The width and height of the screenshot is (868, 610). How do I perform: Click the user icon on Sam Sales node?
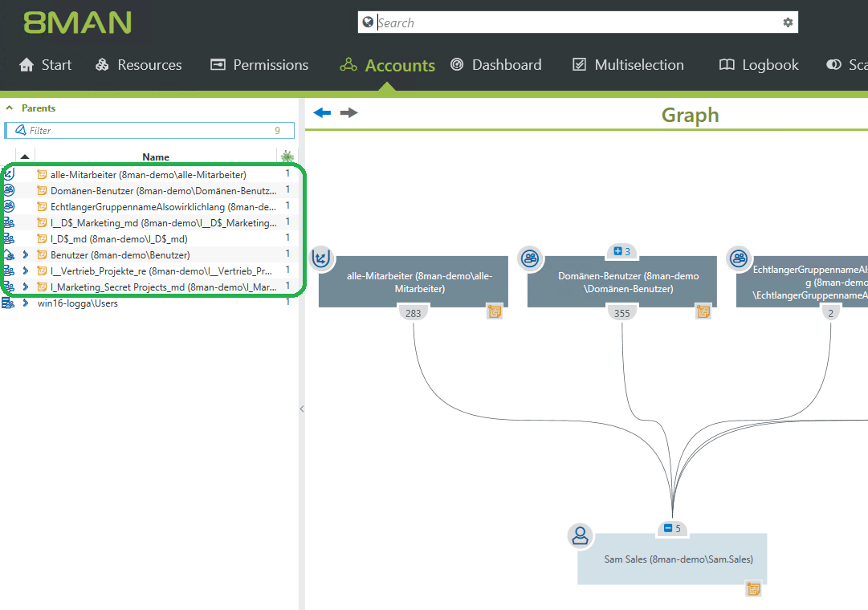tap(581, 536)
